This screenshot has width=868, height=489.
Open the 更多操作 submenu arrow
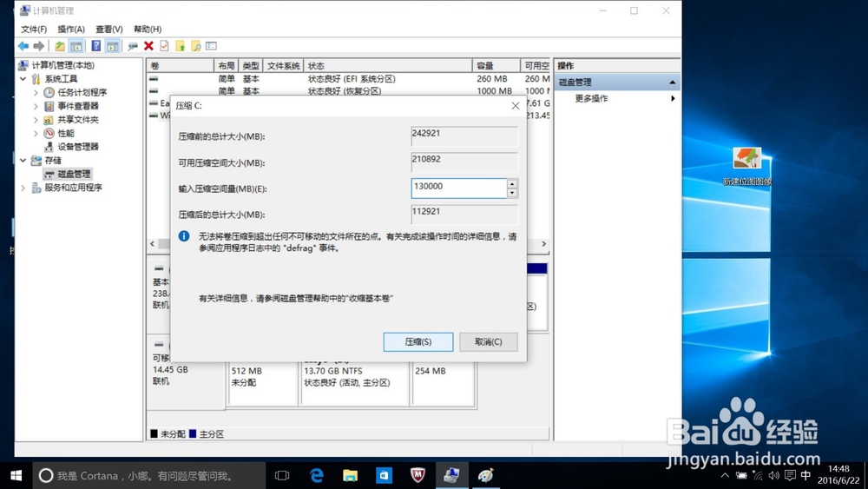click(x=673, y=98)
